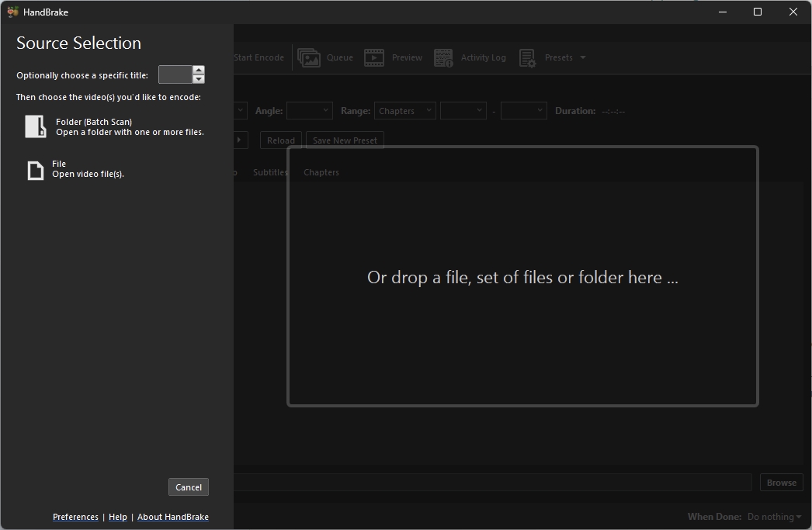Image resolution: width=812 pixels, height=530 pixels.
Task: Click the HandBrake app logo in title bar
Action: [12, 12]
